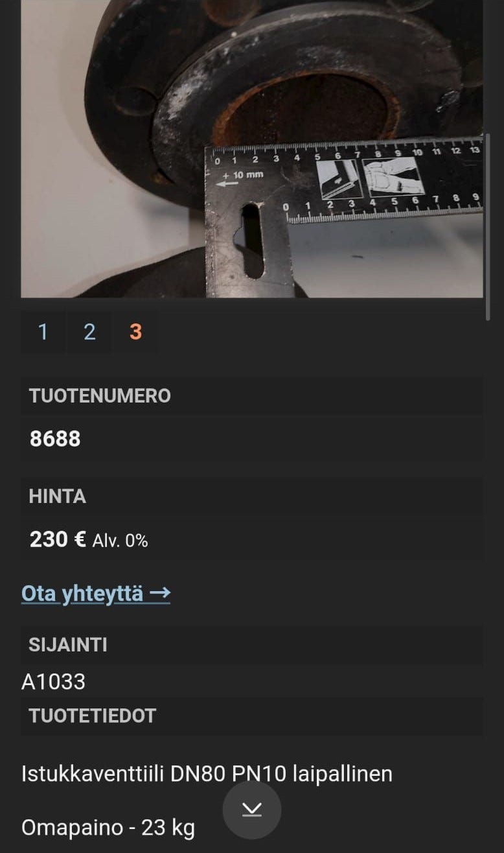Tap the scroll-down chevron button
The width and height of the screenshot is (504, 853).
tap(252, 810)
